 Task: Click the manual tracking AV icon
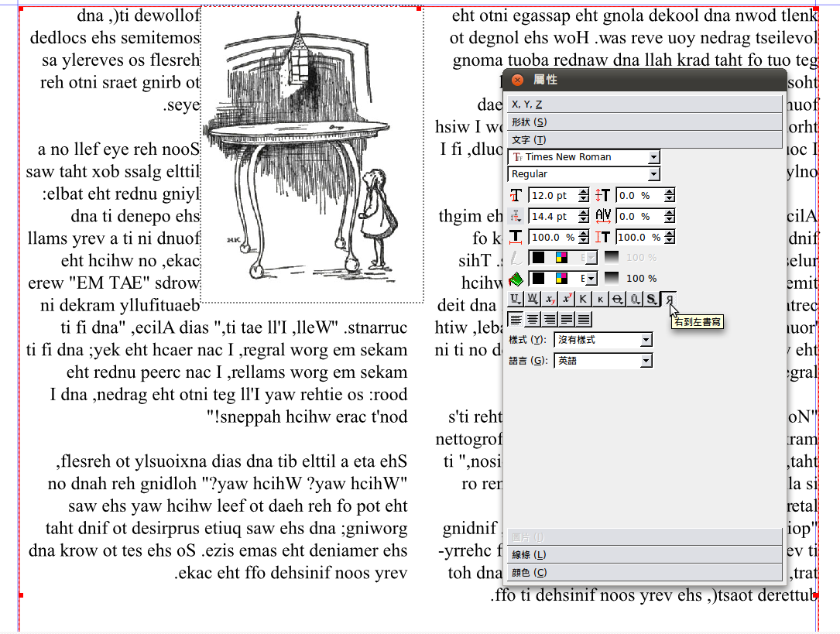[x=603, y=216]
